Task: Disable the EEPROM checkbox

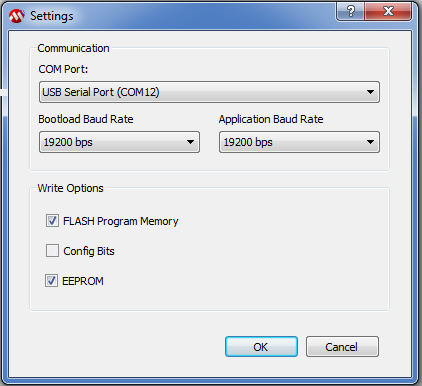Action: (x=52, y=281)
